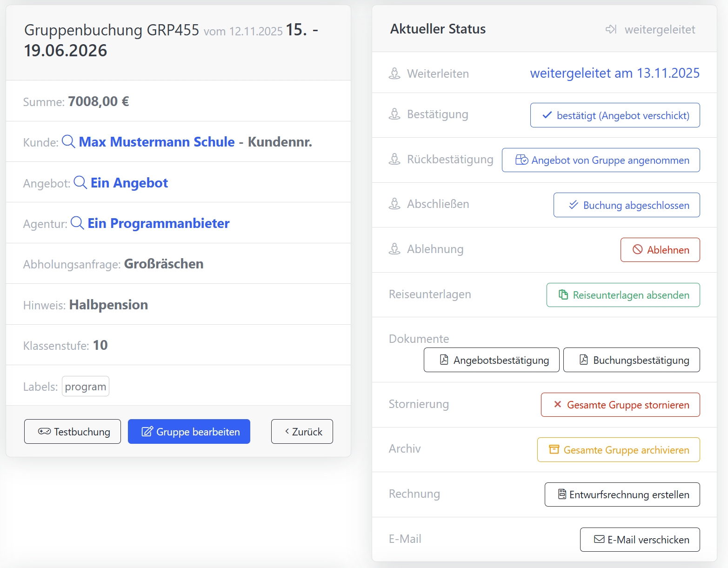This screenshot has height=568, width=728.
Task: Click the red prohibition icon on Ablehnen
Action: pos(638,250)
